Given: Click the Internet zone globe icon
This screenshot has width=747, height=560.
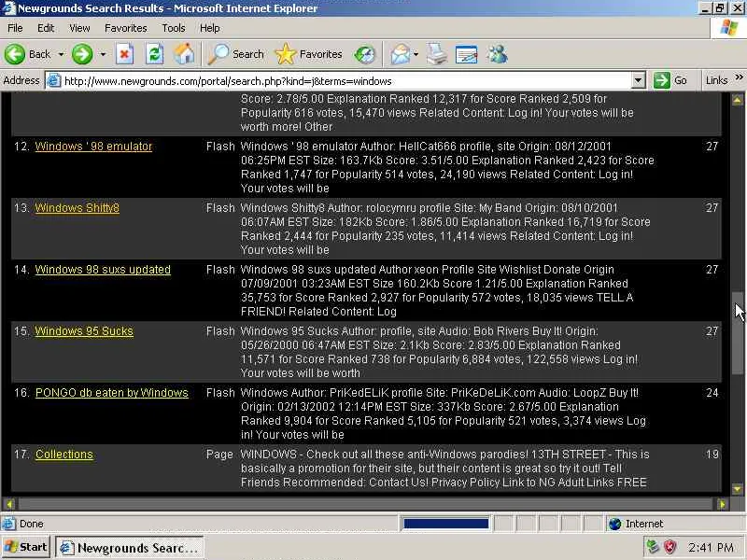Looking at the screenshot, I should (x=615, y=524).
